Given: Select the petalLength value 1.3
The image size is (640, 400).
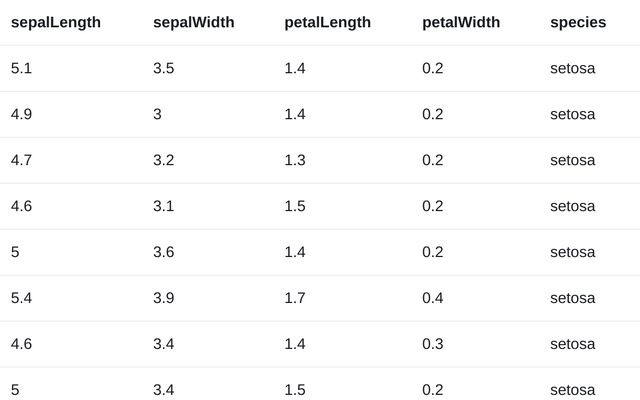Looking at the screenshot, I should click(x=296, y=160).
